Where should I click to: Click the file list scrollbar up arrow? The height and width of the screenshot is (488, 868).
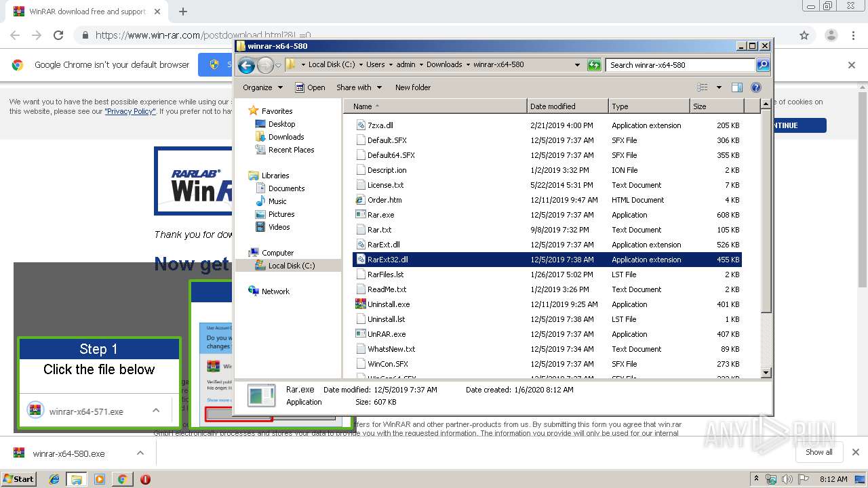(766, 104)
